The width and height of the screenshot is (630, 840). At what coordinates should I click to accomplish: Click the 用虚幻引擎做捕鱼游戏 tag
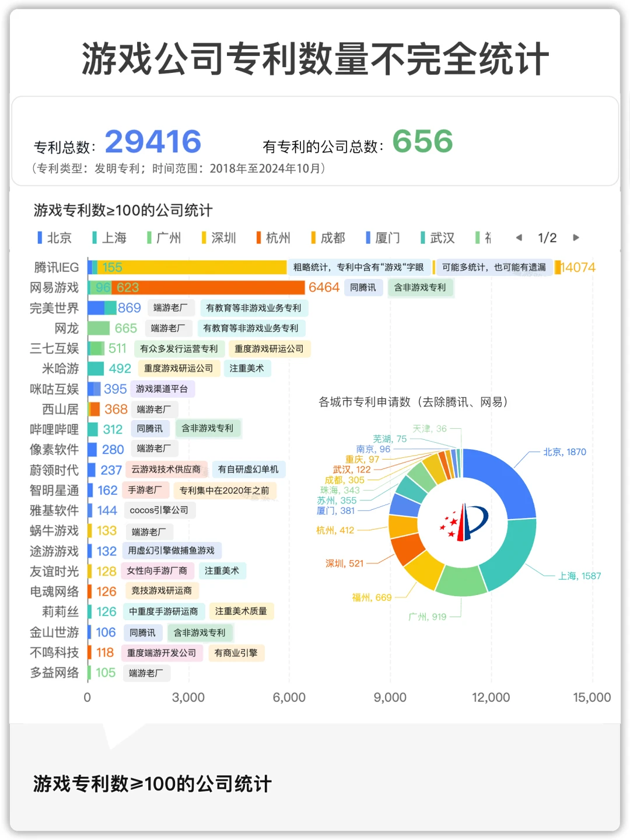click(x=171, y=551)
